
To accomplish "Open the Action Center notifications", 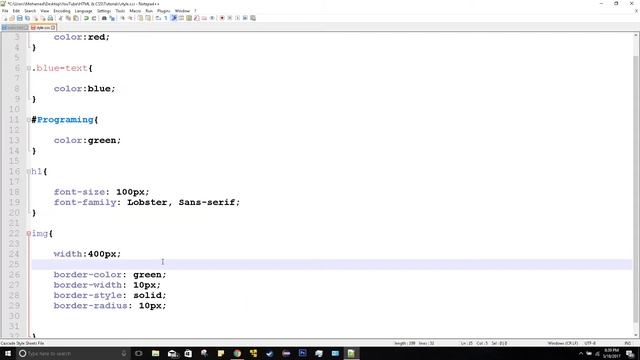I will (630, 353).
